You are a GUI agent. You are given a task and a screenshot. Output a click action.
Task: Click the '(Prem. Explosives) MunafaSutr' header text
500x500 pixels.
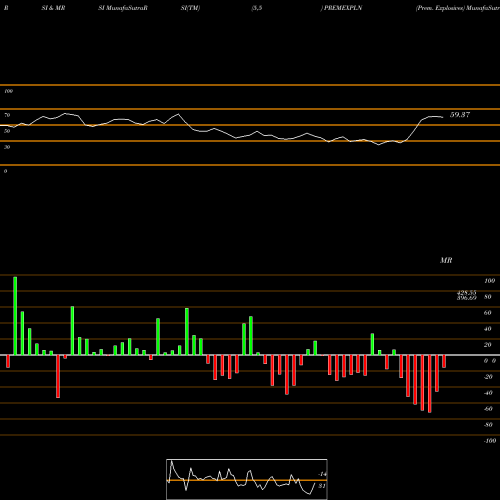[x=458, y=8]
